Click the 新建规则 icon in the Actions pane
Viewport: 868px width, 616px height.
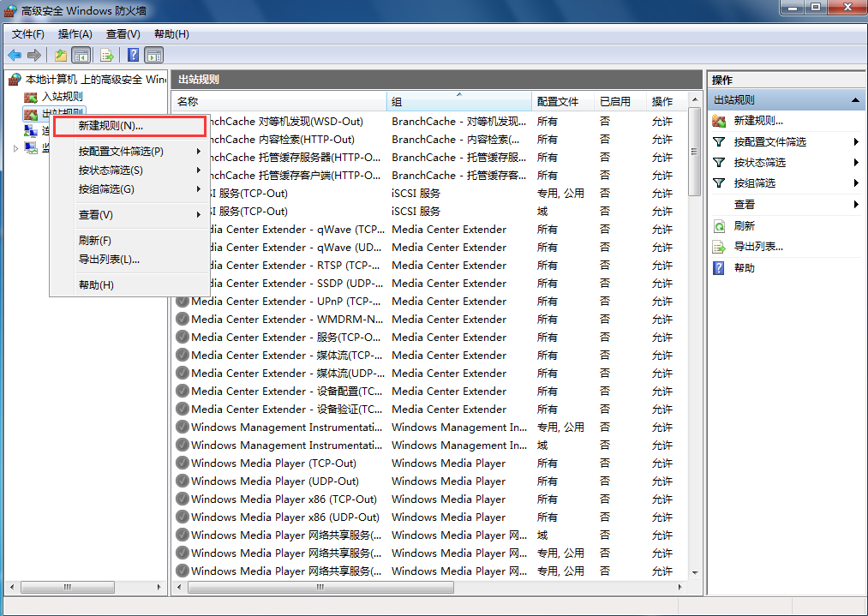tap(719, 121)
